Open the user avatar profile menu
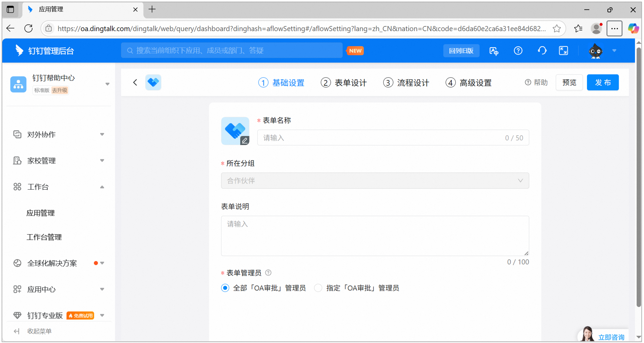Image resolution: width=644 pixels, height=343 pixels. (x=596, y=51)
